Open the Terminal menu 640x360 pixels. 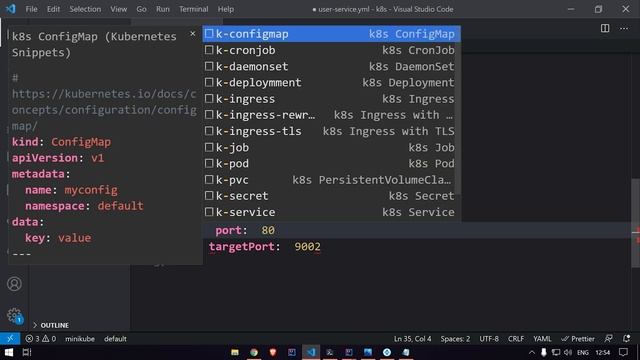pos(193,9)
